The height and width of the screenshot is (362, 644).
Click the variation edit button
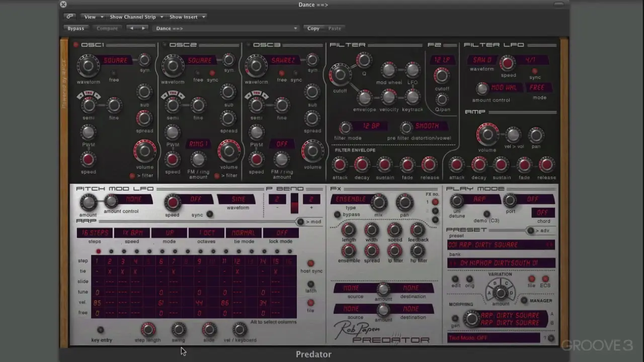click(455, 279)
